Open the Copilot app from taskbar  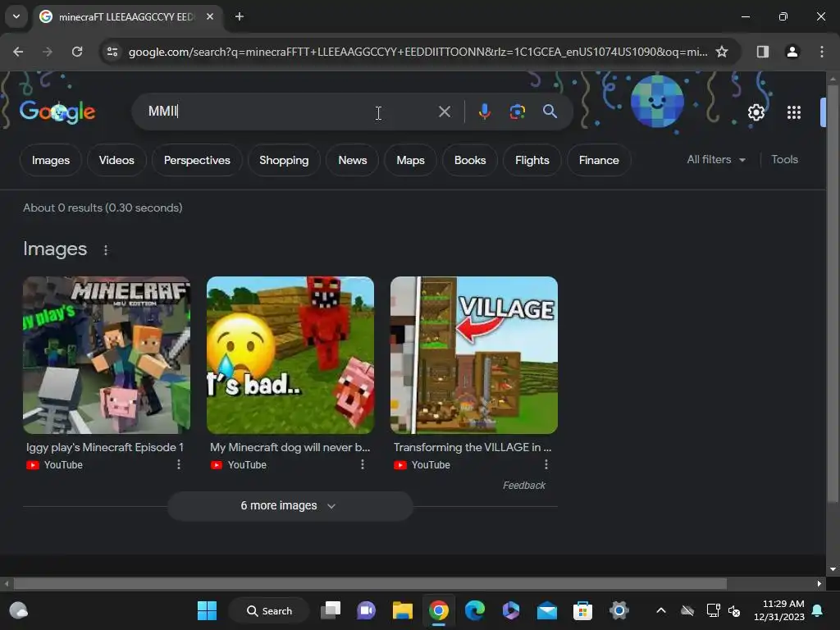(x=510, y=610)
